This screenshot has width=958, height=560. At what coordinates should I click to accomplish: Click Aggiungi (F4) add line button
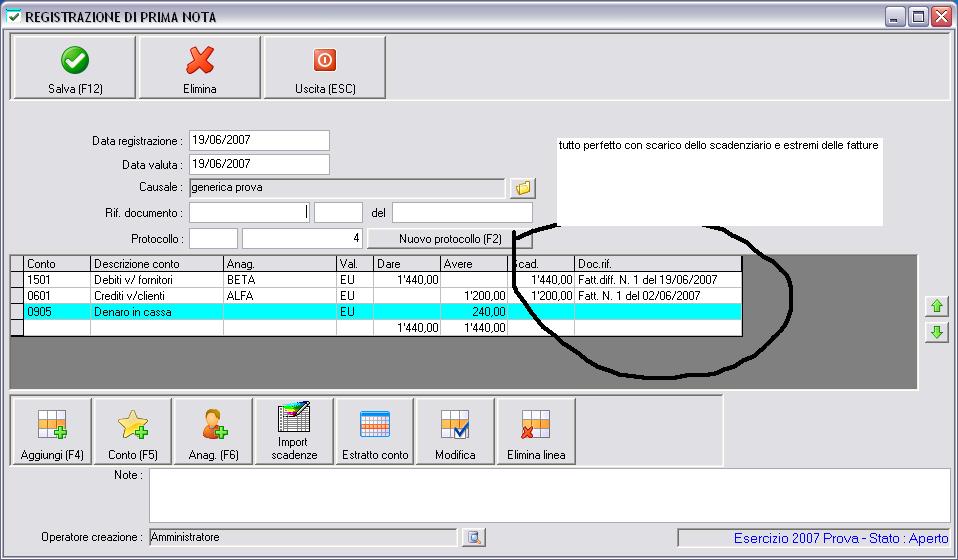(52, 431)
